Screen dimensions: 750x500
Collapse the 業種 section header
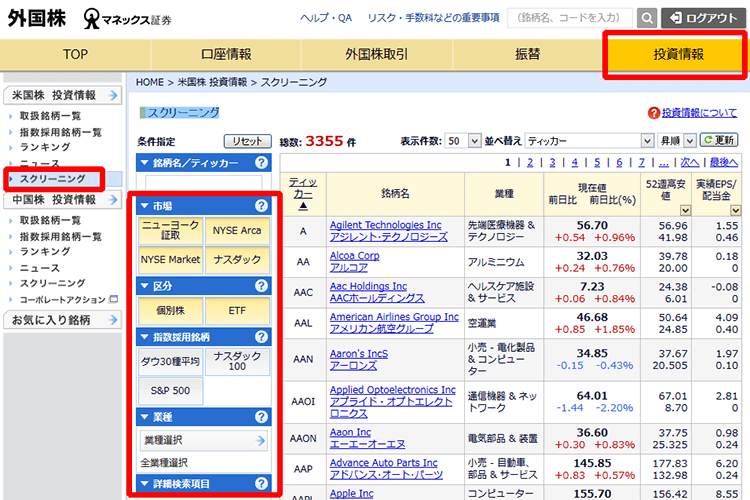(204, 417)
